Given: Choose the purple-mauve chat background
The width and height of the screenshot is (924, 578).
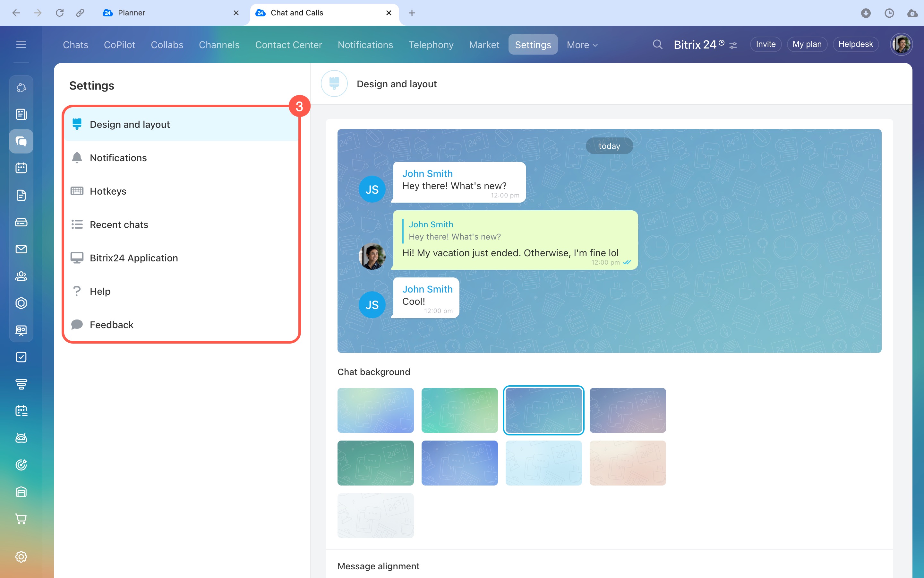Looking at the screenshot, I should pos(628,411).
